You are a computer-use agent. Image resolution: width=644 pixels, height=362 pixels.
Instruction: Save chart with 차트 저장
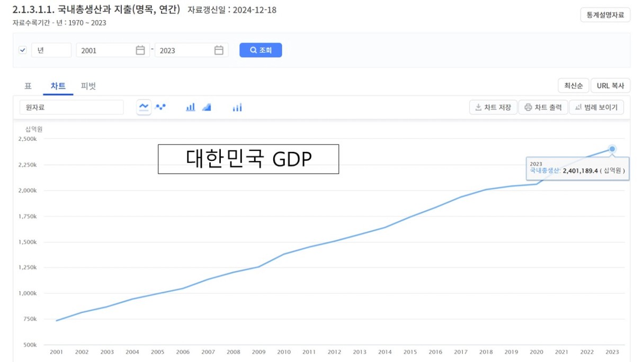click(493, 107)
